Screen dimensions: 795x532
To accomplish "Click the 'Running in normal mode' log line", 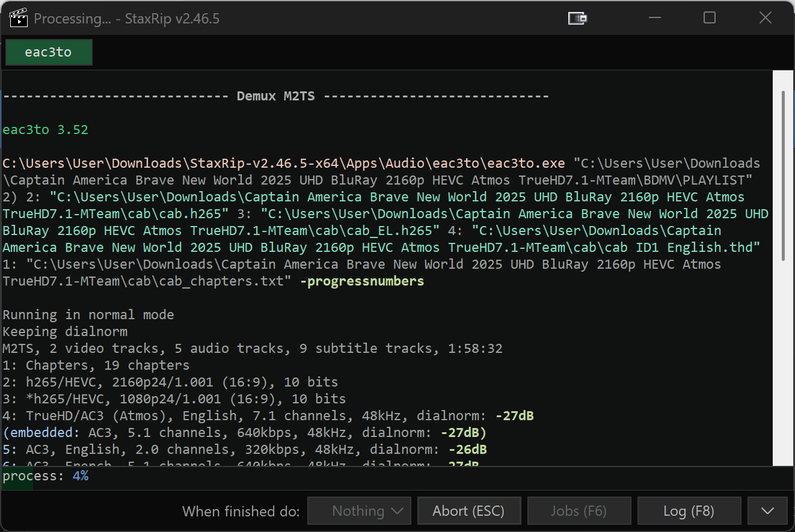I will 88,315.
